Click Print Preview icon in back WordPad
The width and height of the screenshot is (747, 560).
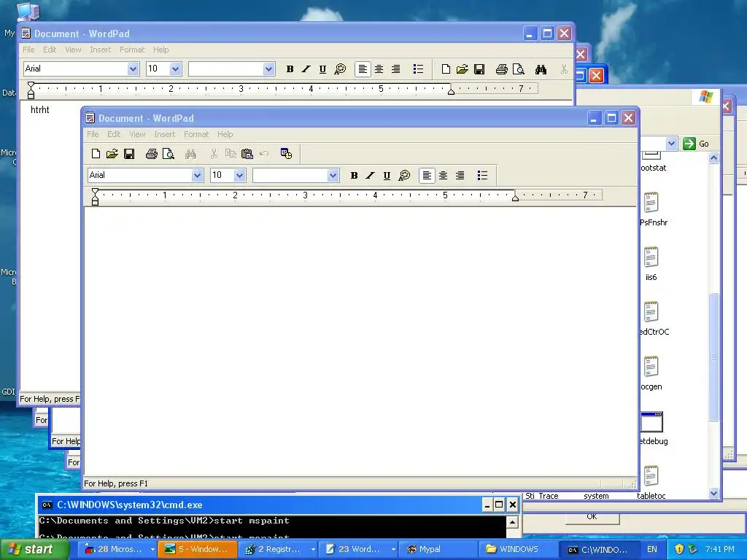click(519, 69)
